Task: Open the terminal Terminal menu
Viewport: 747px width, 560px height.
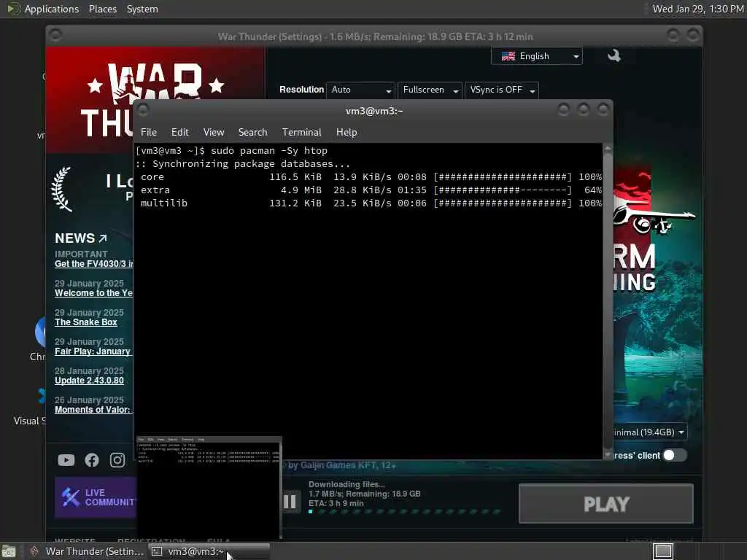Action: click(x=301, y=133)
